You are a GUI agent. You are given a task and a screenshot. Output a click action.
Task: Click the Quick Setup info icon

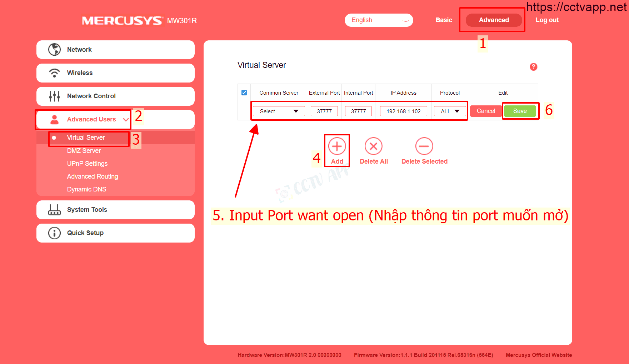point(54,233)
